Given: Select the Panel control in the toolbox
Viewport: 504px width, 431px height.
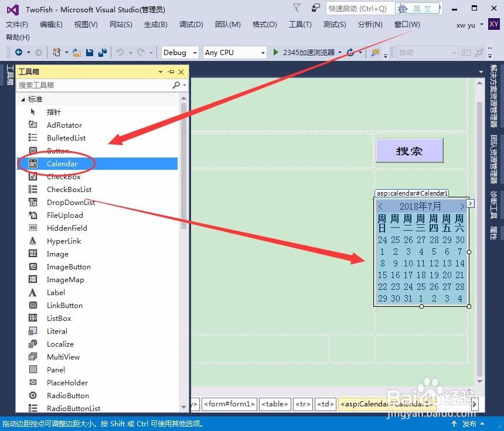Looking at the screenshot, I should 97,370.
